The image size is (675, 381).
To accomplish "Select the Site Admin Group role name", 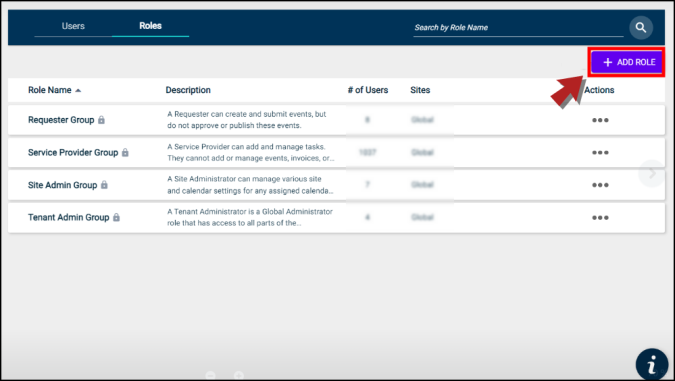I will pos(62,185).
